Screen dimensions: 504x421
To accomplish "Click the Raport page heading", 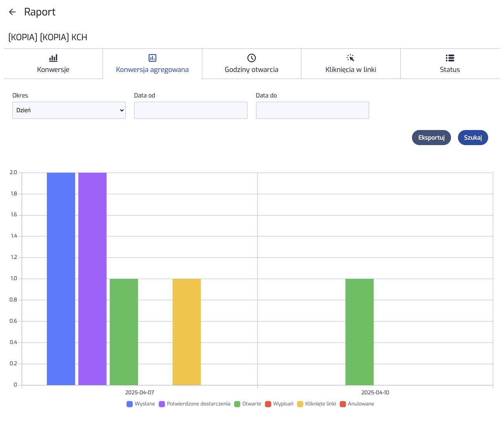I will coord(40,12).
